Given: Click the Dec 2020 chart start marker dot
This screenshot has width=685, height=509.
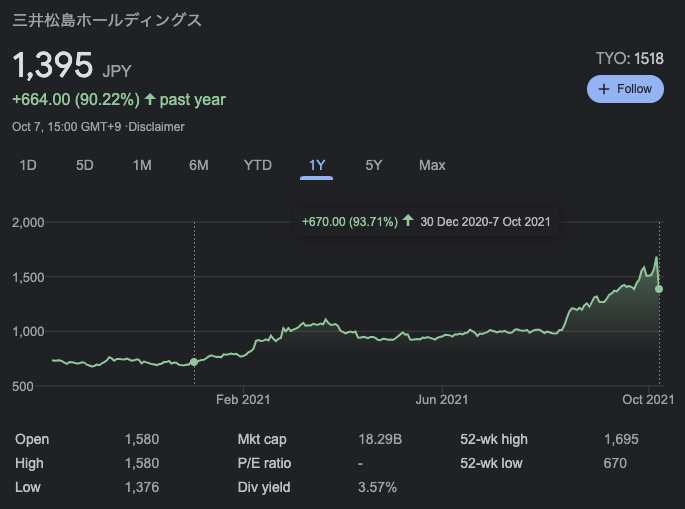Looking at the screenshot, I should pos(194,362).
